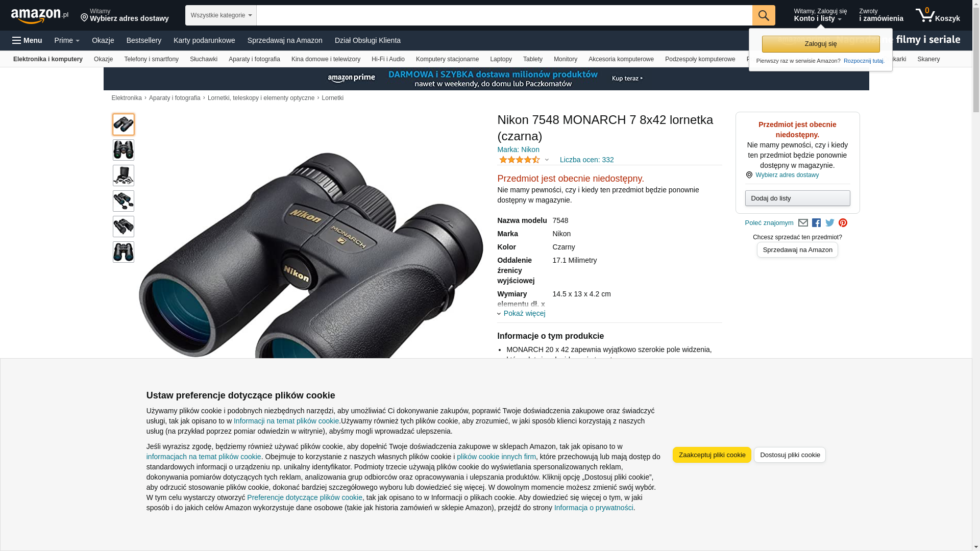Share product via Twitter icon
Image resolution: width=980 pixels, height=551 pixels.
[829, 223]
